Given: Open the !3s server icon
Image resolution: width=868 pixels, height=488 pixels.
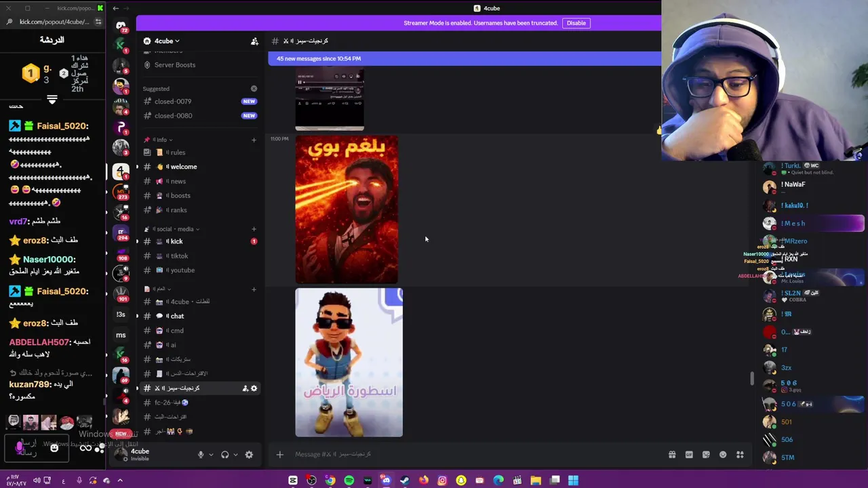Looking at the screenshot, I should click(x=121, y=314).
